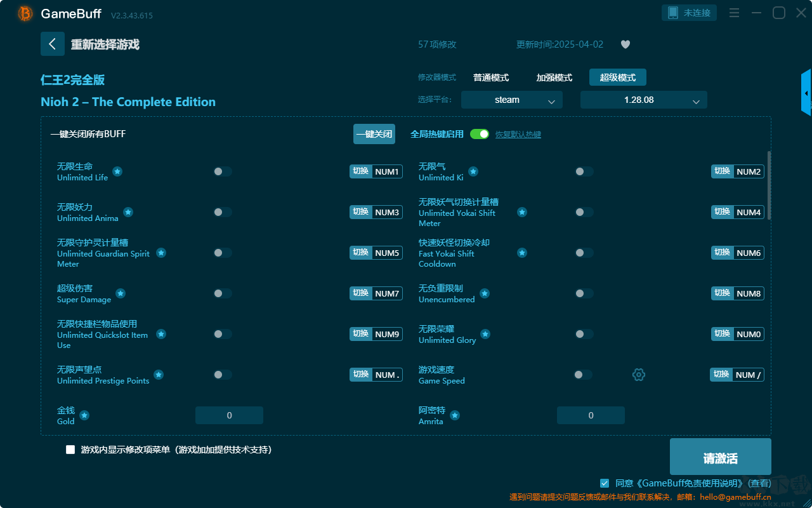Click star icon next to Unlimited Anima
Screen dimensions: 812x508
point(128,212)
